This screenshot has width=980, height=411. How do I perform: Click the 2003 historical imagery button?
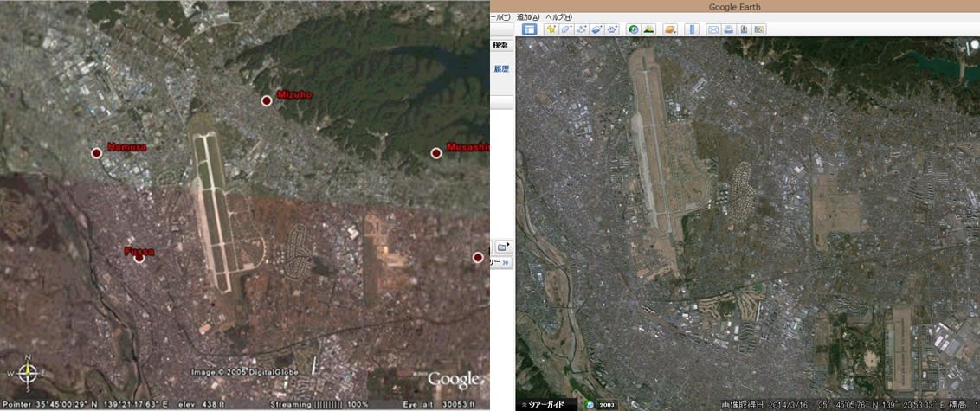click(608, 405)
